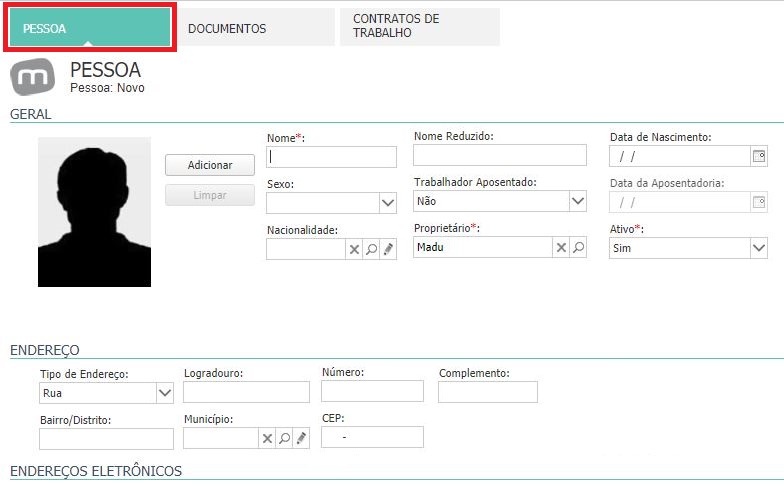Viewport: 784px width, 486px height.
Task: Clear the Município field with X icon
Action: (x=267, y=438)
